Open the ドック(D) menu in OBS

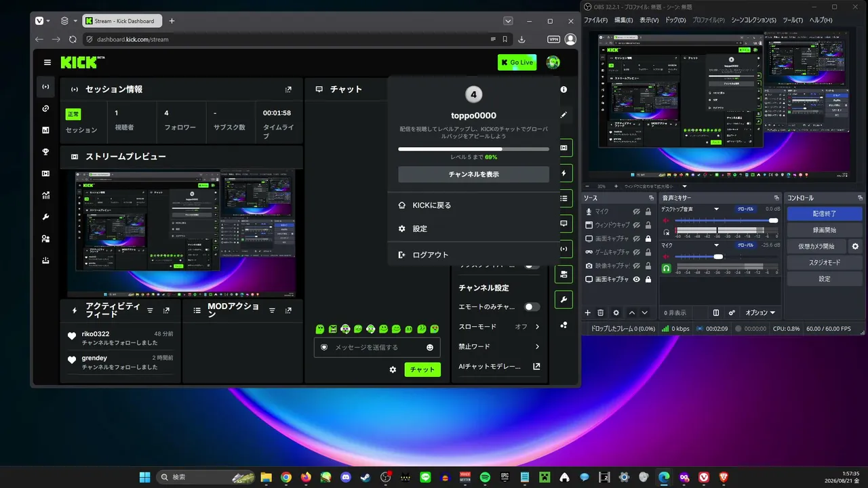point(675,20)
